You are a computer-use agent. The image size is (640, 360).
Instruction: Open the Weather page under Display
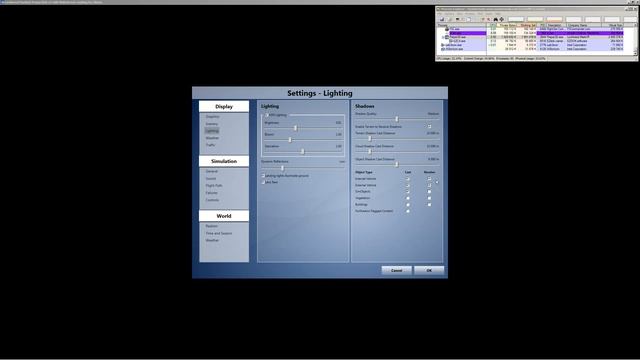(x=212, y=138)
